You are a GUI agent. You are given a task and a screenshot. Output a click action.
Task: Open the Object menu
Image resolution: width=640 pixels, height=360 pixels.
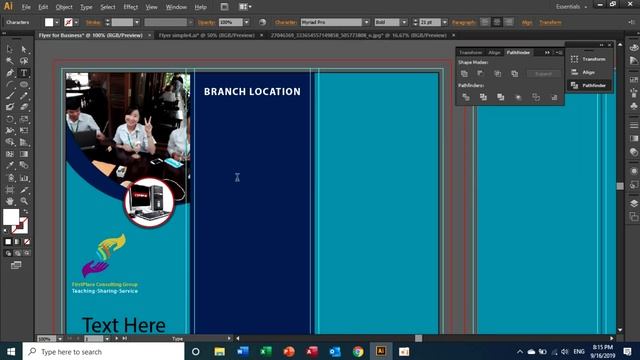[64, 7]
